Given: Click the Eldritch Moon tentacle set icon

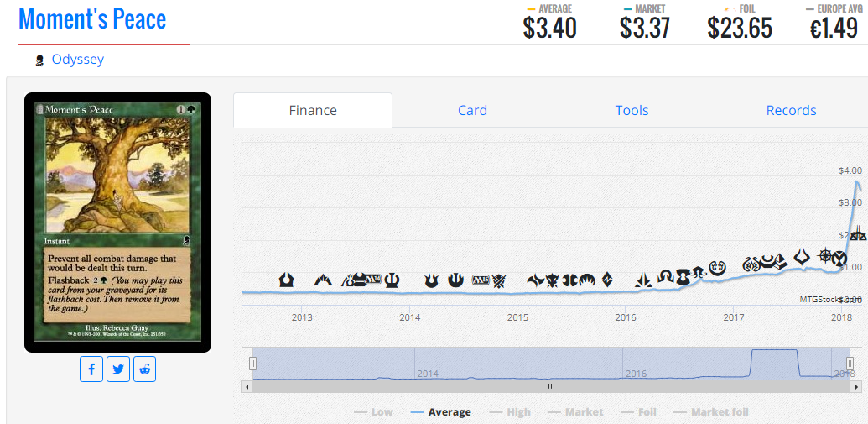Looking at the screenshot, I should [698, 271].
